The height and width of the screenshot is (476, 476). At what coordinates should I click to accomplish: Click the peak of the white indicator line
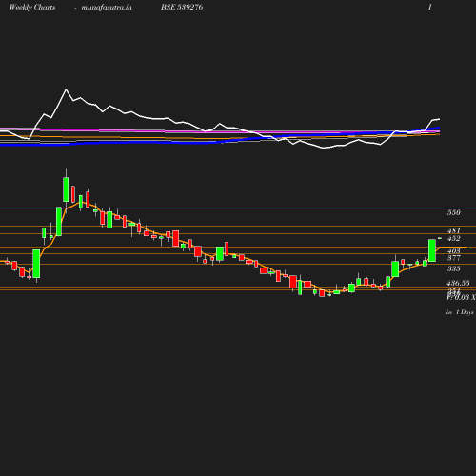pyautogui.click(x=66, y=89)
